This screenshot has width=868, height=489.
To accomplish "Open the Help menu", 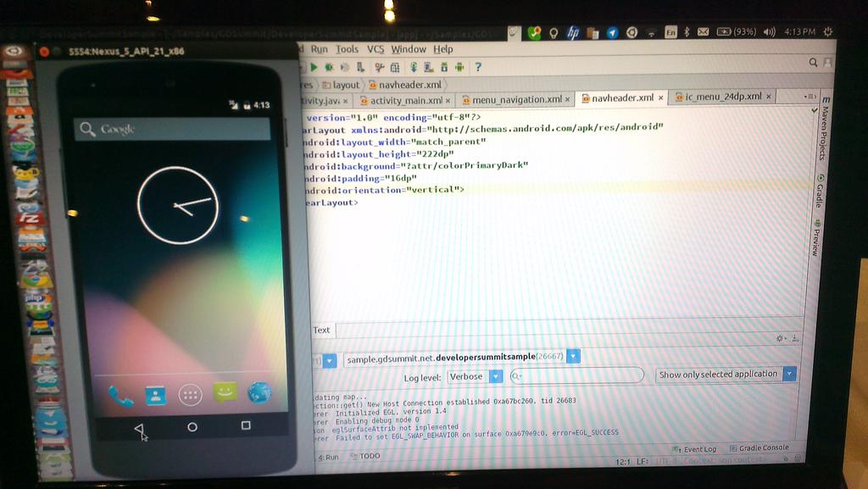I will click(x=442, y=49).
